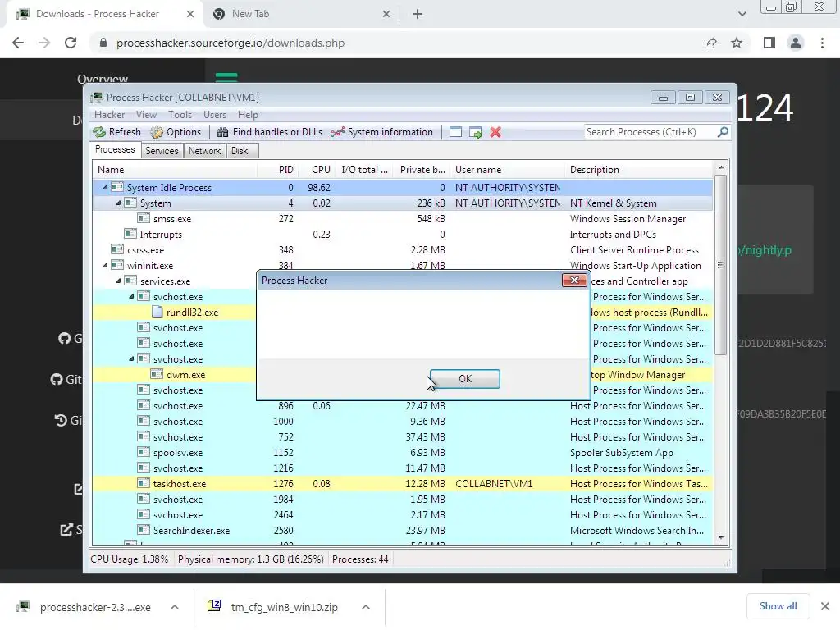Click the red X terminate icon
This screenshot has width=840, height=630.
click(495, 132)
